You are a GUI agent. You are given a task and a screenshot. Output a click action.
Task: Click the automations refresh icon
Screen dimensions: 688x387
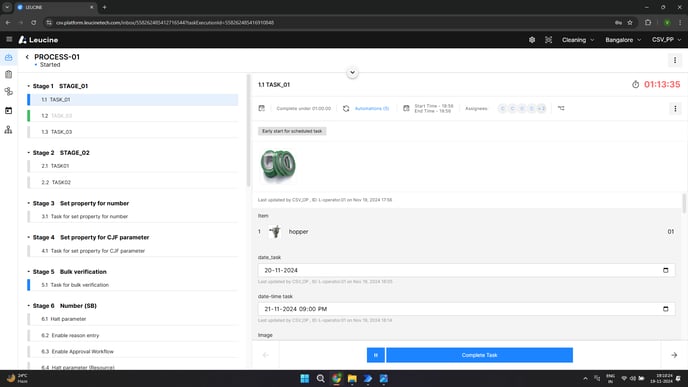[346, 108]
